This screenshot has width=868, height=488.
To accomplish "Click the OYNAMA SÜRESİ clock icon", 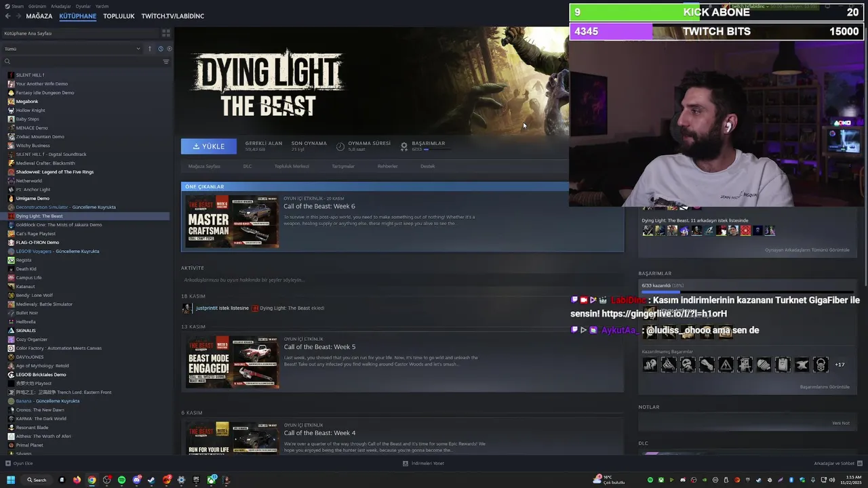I will click(340, 146).
